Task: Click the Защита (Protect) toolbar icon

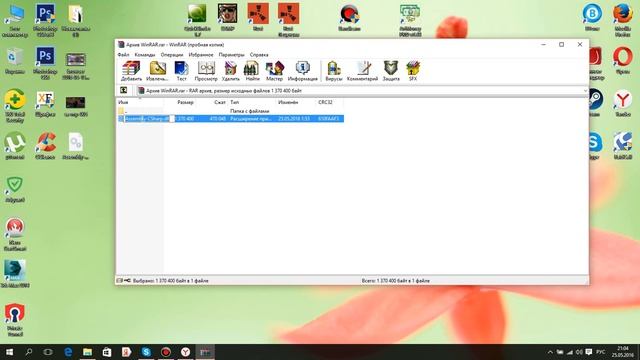Action: tap(391, 71)
